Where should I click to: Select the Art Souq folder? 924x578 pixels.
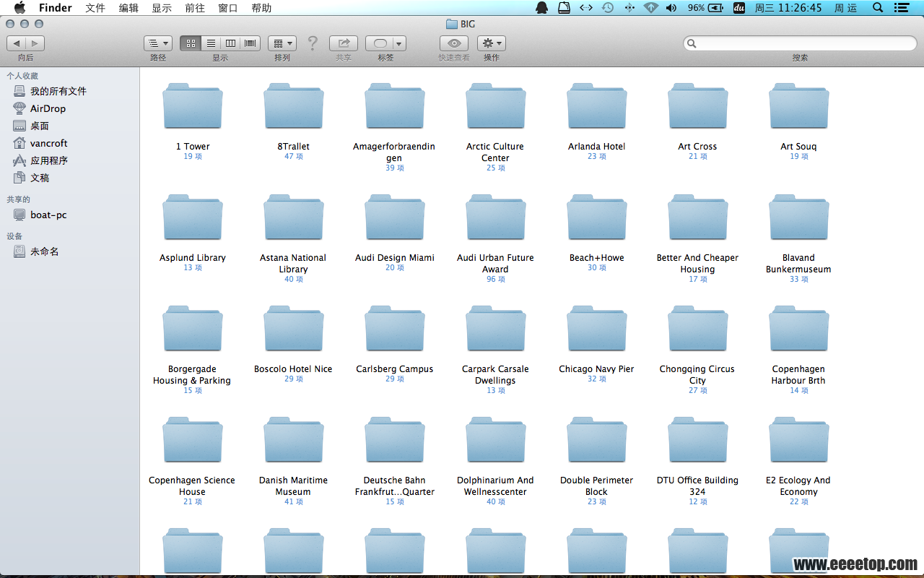tap(798, 105)
